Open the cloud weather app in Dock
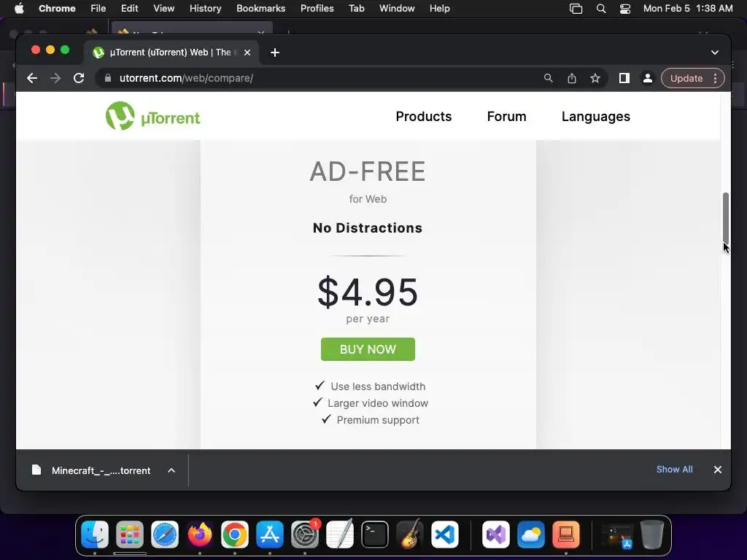Screen dimensions: 747x560 [531, 534]
